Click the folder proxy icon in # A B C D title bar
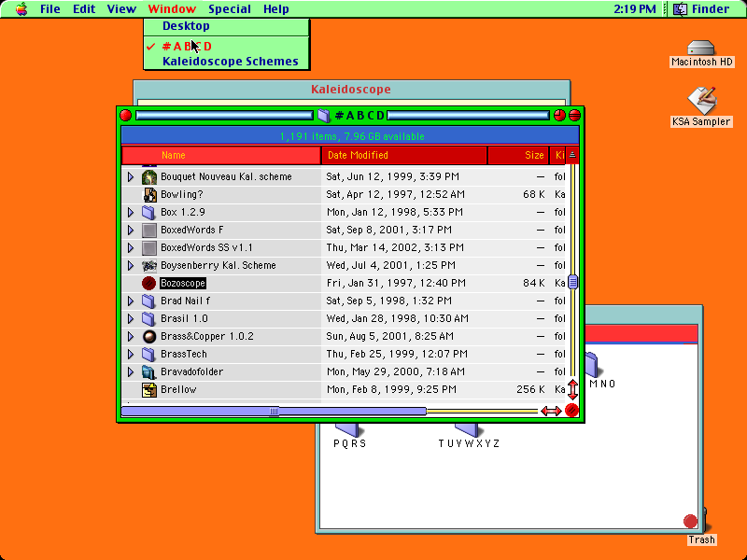 pyautogui.click(x=323, y=115)
